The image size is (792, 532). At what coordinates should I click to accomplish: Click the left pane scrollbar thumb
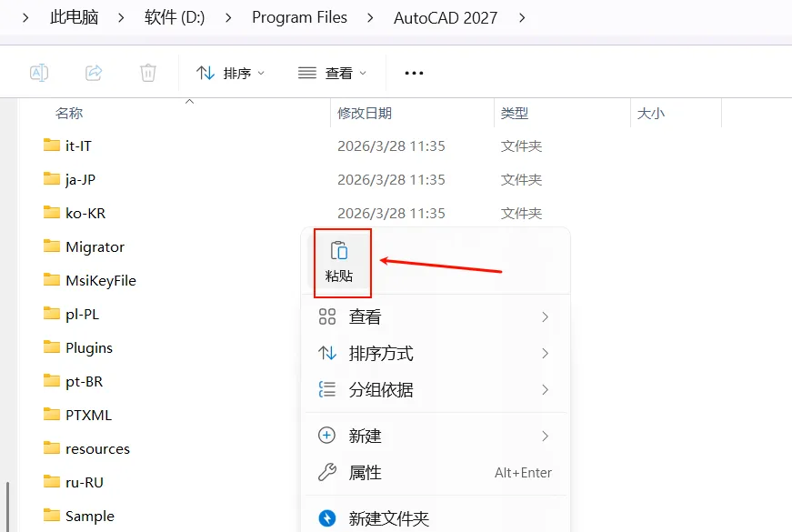pos(7,507)
